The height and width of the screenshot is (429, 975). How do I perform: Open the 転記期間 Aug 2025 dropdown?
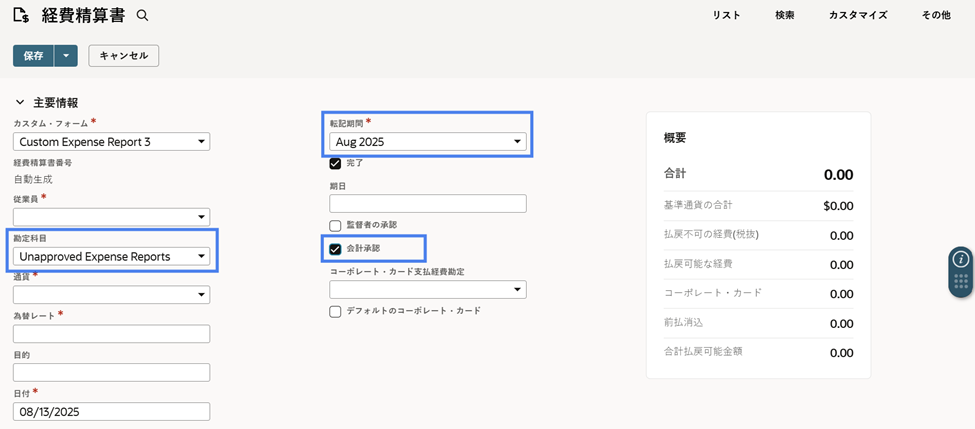[x=428, y=142]
